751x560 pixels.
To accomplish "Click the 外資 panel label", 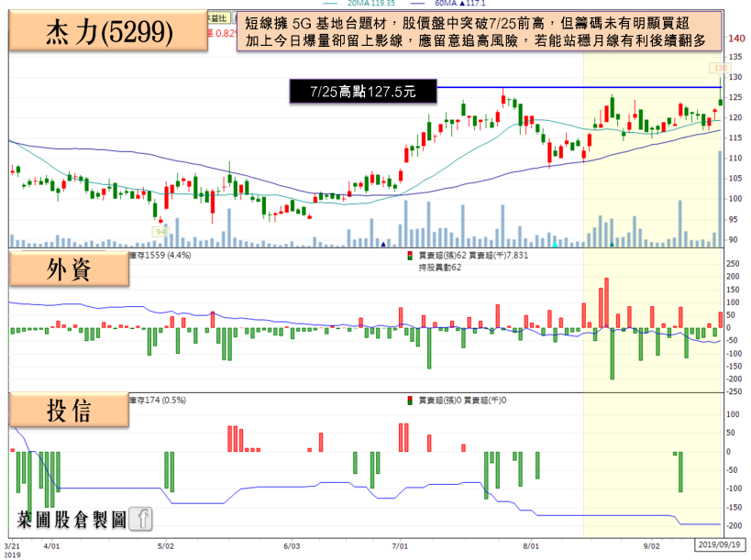I will tap(69, 269).
